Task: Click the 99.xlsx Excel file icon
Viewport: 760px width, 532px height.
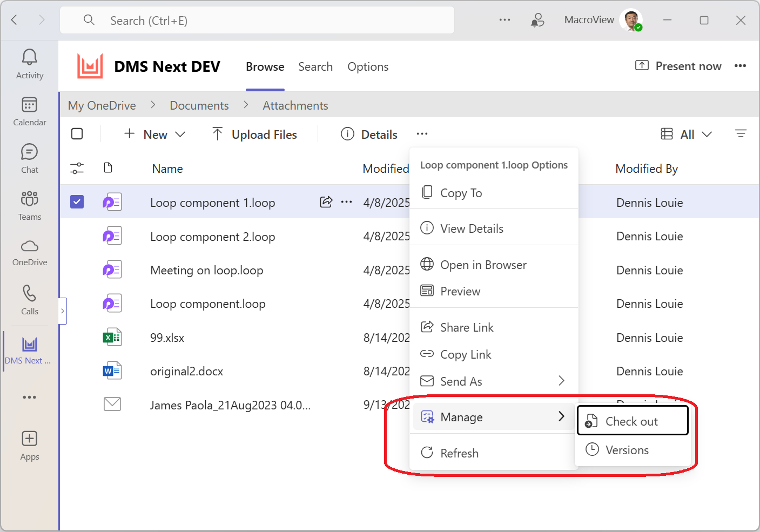Action: (x=112, y=338)
